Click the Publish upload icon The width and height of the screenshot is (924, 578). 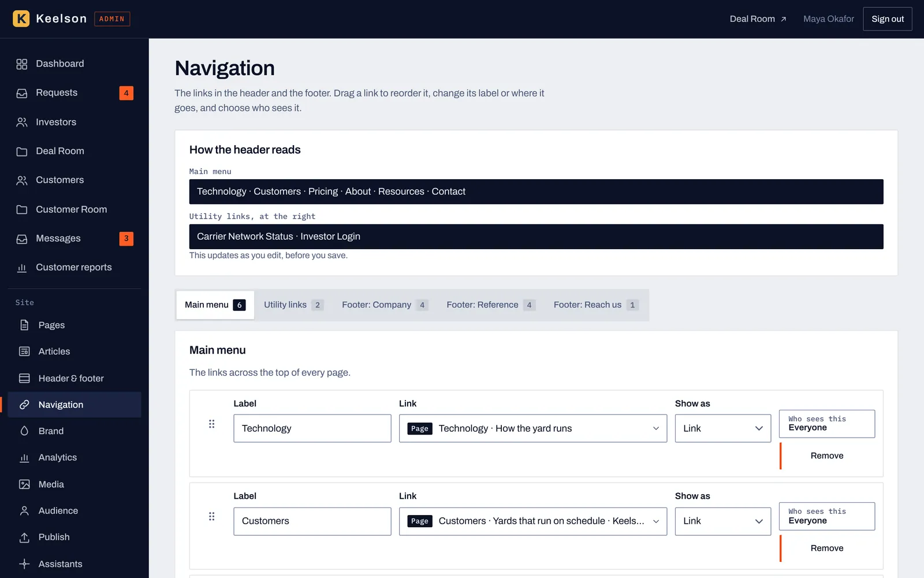24,538
